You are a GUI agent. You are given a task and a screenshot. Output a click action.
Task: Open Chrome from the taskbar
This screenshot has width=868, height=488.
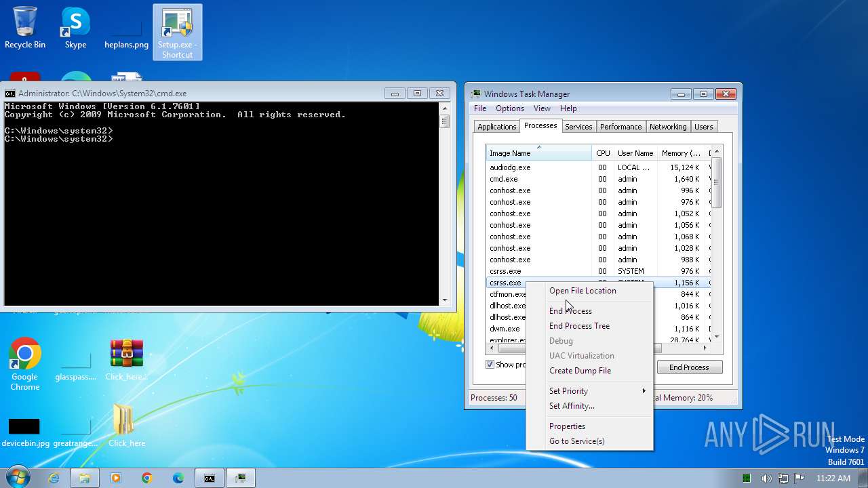point(146,479)
